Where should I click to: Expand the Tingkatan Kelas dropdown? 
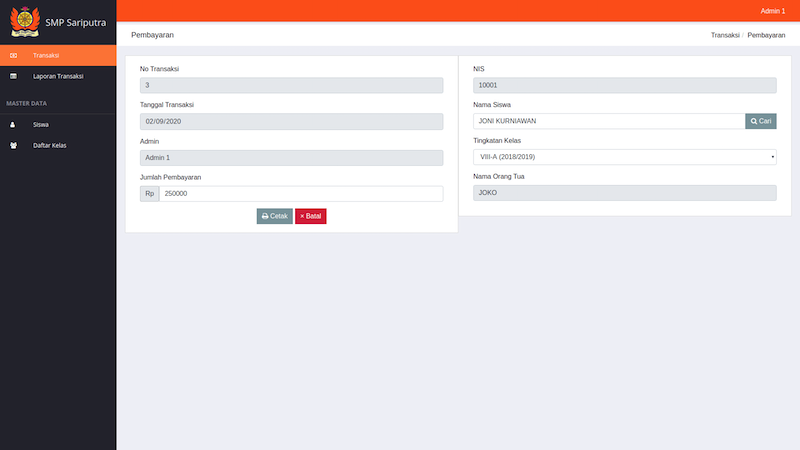point(624,157)
